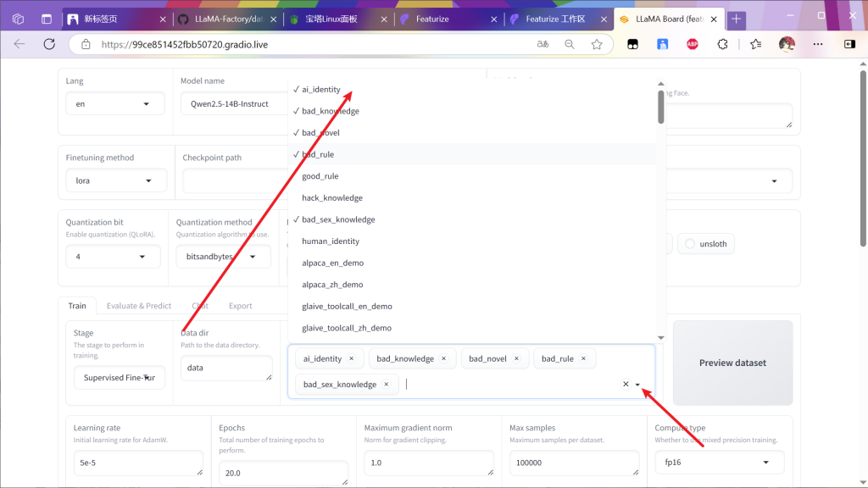The width and height of the screenshot is (868, 488).
Task: Switch to the Export tab
Action: pyautogui.click(x=240, y=306)
